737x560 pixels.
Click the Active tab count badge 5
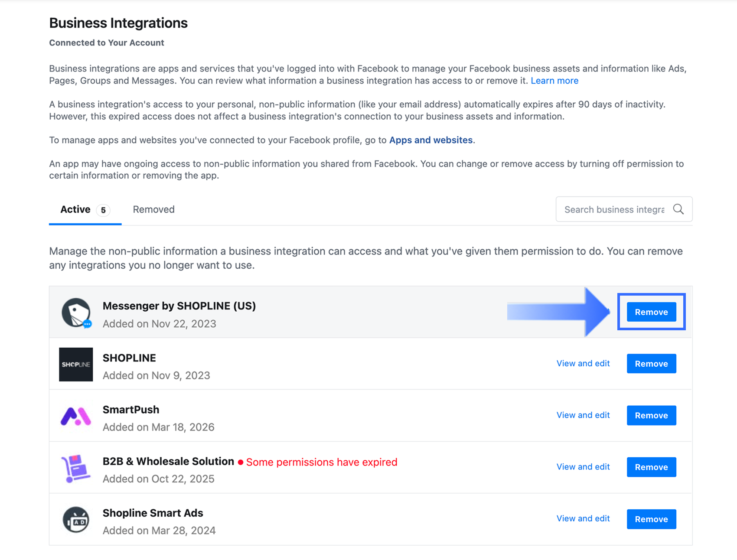click(103, 210)
